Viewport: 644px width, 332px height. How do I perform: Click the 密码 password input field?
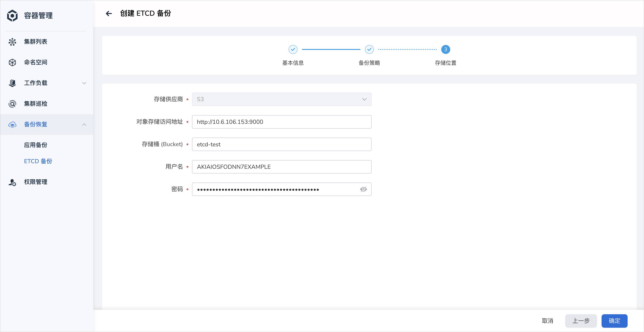[x=282, y=189]
